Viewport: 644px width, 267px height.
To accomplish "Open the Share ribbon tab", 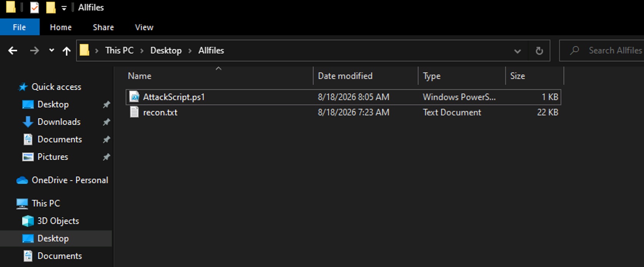I will (x=103, y=27).
